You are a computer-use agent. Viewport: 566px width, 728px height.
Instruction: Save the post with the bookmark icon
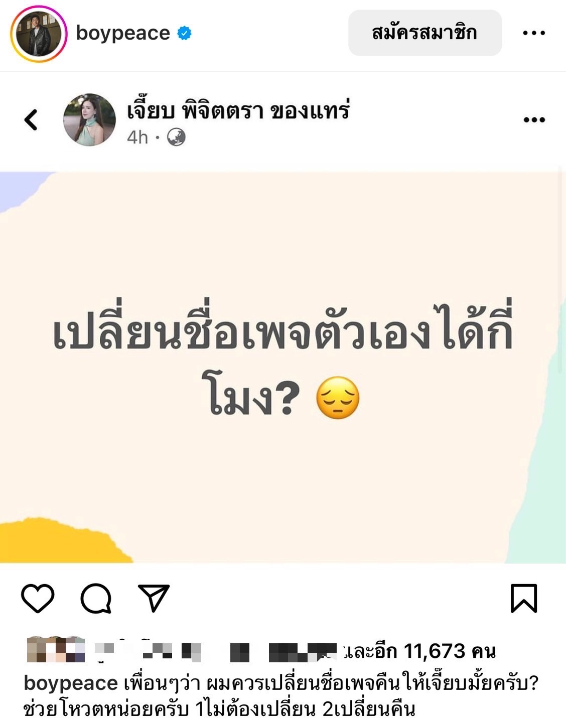(524, 598)
